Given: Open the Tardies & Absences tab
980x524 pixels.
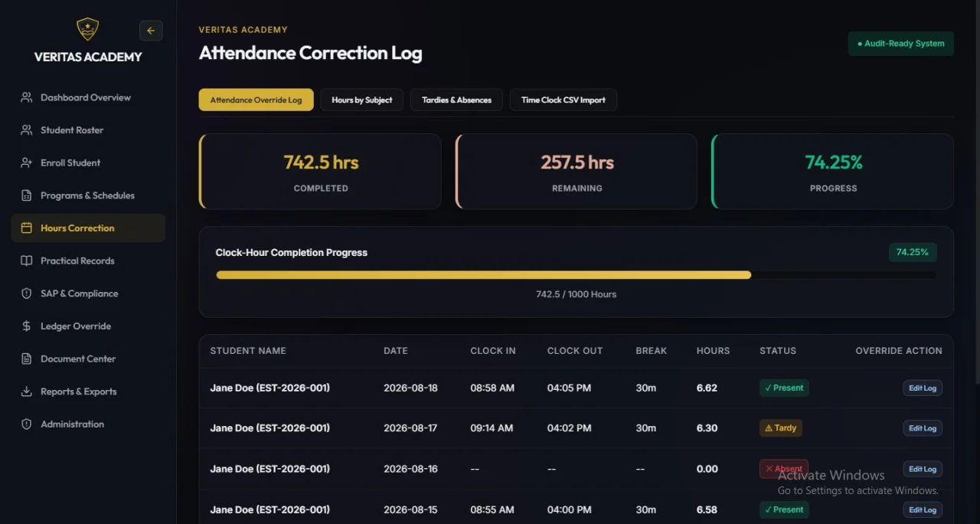Looking at the screenshot, I should click(457, 100).
